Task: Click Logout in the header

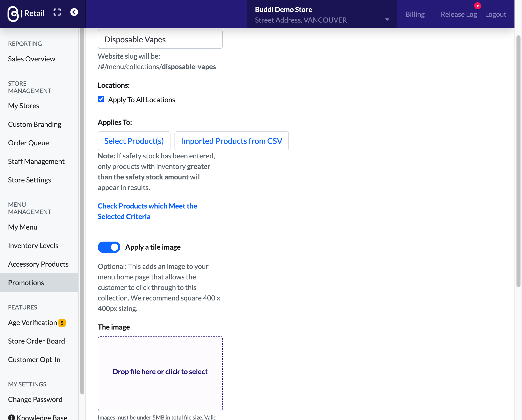Action: pos(496,14)
